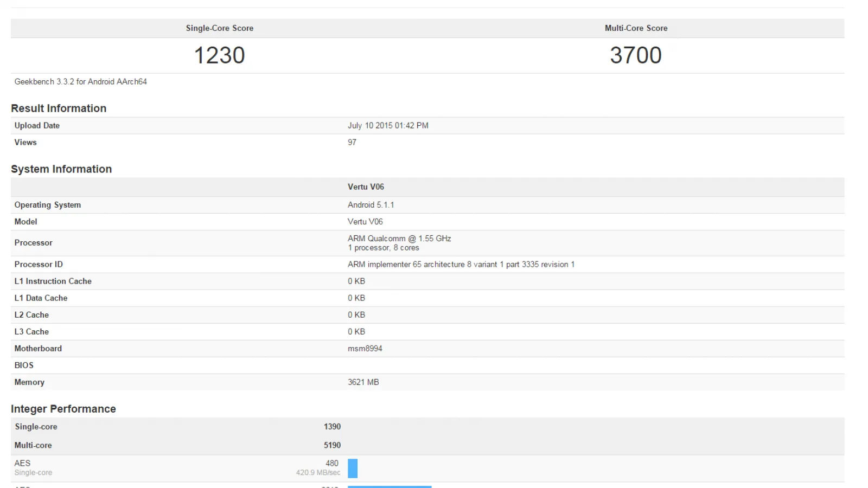
Task: Click the System Information heading
Action: click(x=61, y=169)
